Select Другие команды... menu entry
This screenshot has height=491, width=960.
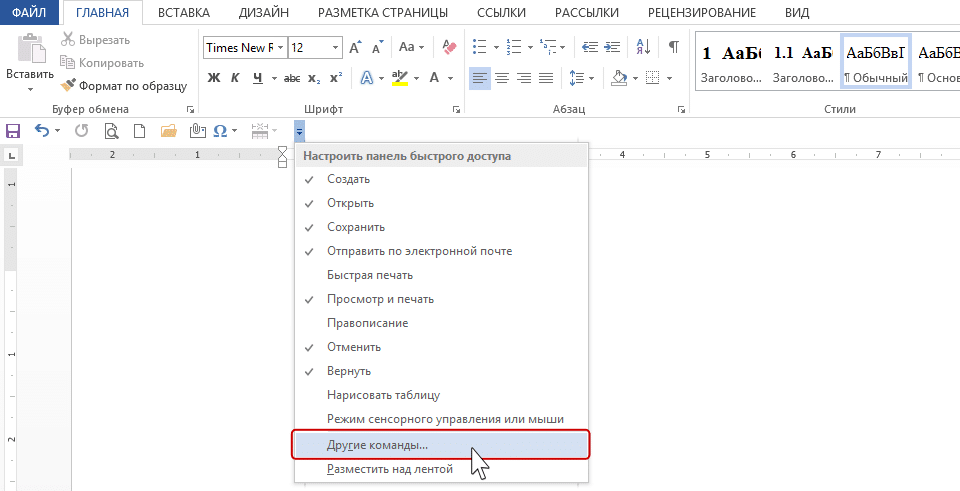coord(377,444)
